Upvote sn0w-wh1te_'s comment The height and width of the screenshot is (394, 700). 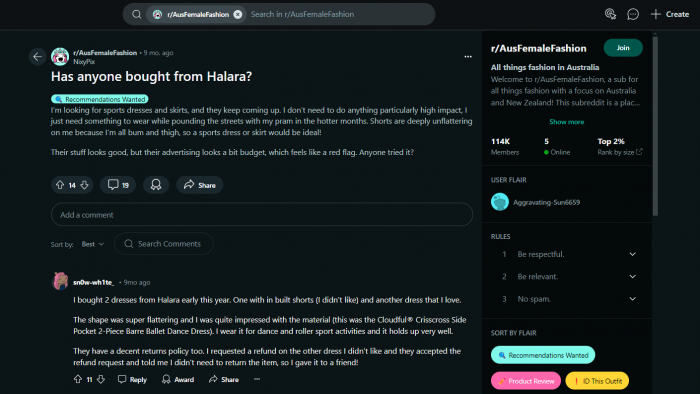(78, 379)
